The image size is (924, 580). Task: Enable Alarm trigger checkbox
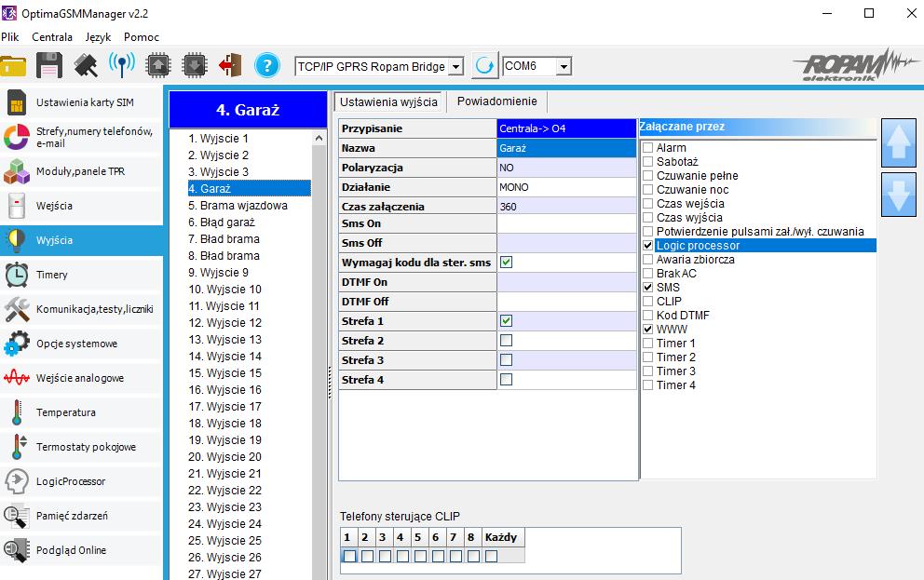(x=647, y=148)
